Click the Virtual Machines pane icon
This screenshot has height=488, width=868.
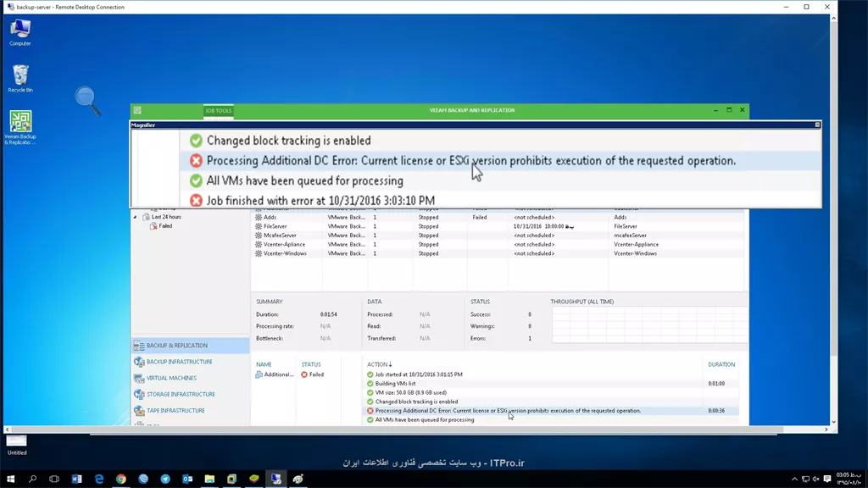point(139,378)
